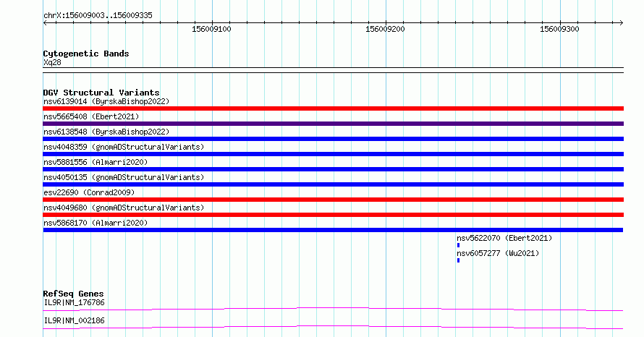Open the nsv5665408 (Ebert2021) variant label
644x337 pixels.
click(91, 116)
